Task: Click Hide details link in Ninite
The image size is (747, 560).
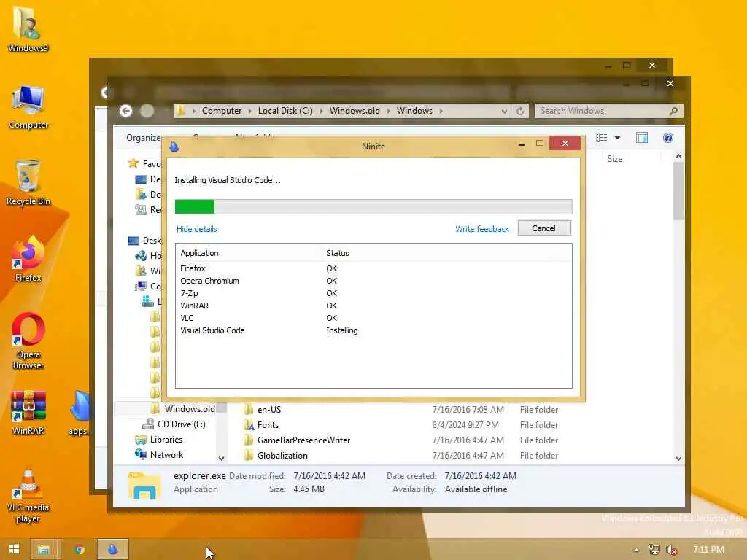Action: click(x=197, y=229)
